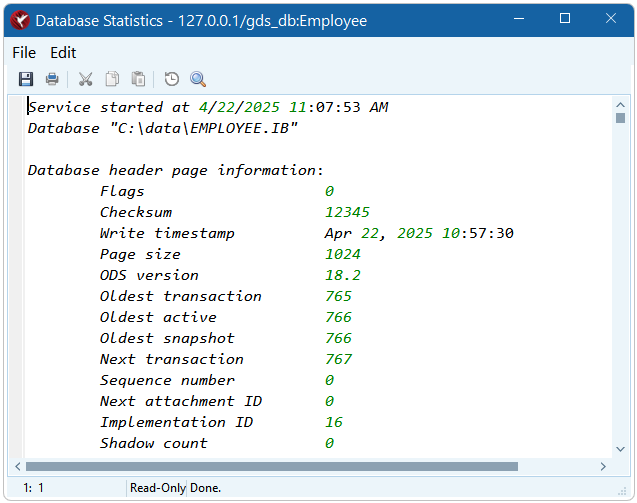Minimize the Database Statistics window
This screenshot has width=637, height=503.
[519, 19]
